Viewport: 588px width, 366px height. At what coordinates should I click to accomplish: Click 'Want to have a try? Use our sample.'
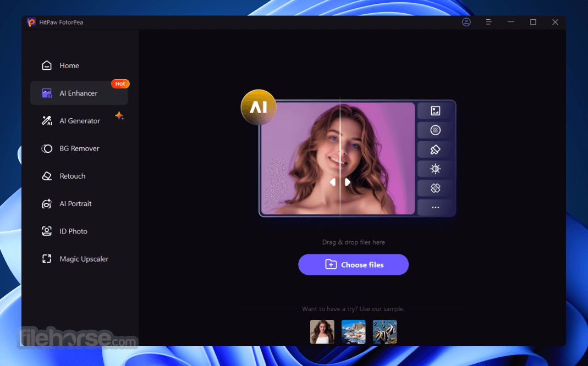click(x=353, y=309)
